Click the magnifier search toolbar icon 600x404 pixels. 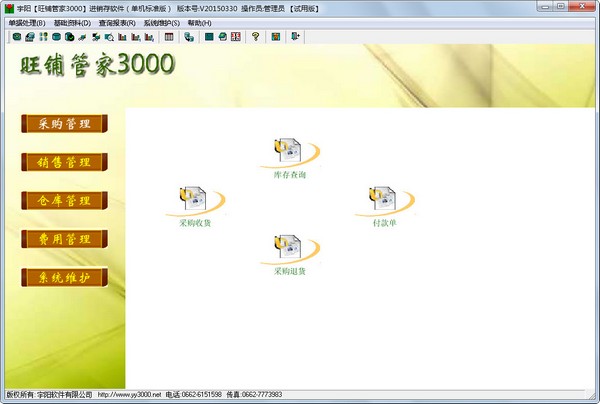(109, 37)
